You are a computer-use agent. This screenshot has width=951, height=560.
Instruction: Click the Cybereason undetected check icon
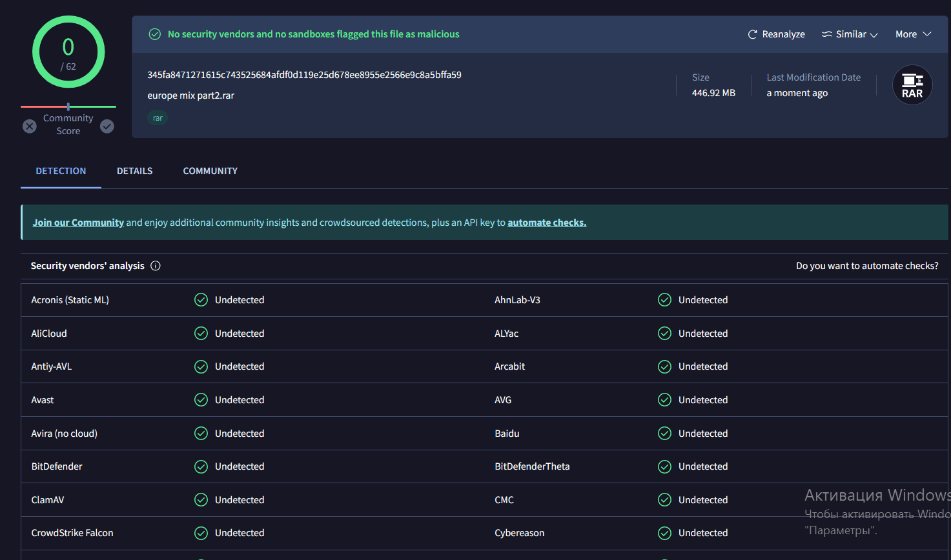pyautogui.click(x=664, y=533)
